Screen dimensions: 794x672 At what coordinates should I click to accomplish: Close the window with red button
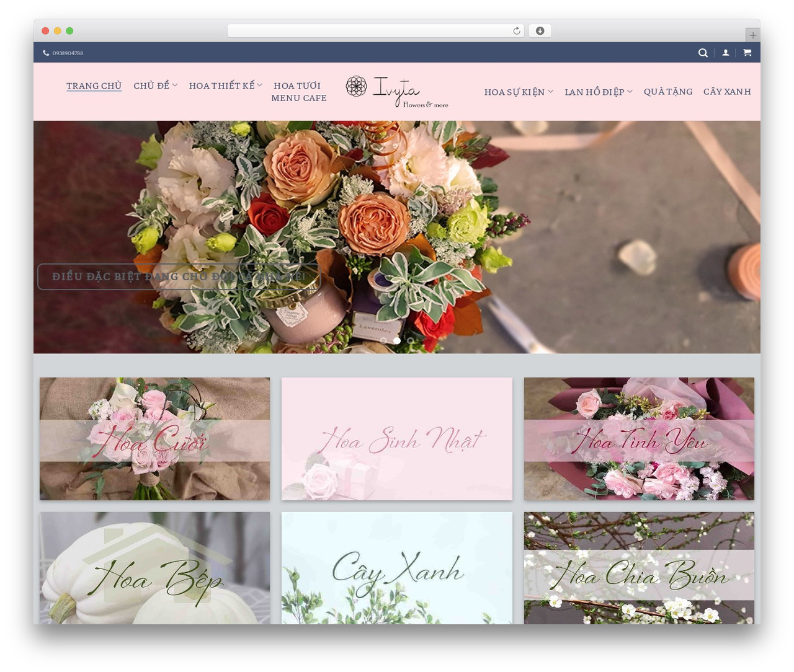[45, 31]
